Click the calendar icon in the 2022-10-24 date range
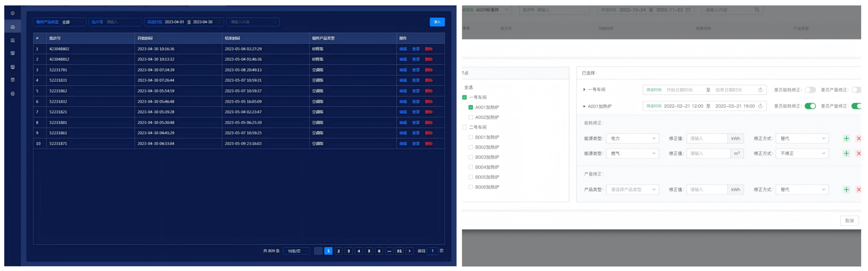 tap(688, 10)
